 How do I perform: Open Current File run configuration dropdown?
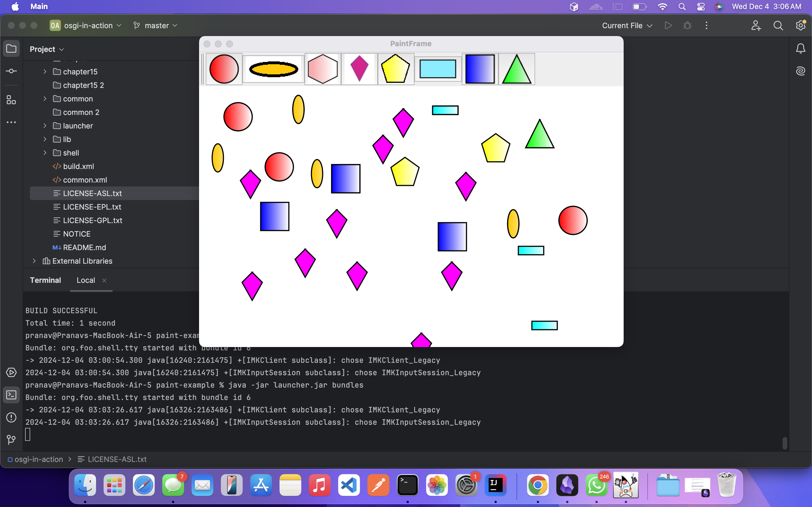pyautogui.click(x=627, y=25)
